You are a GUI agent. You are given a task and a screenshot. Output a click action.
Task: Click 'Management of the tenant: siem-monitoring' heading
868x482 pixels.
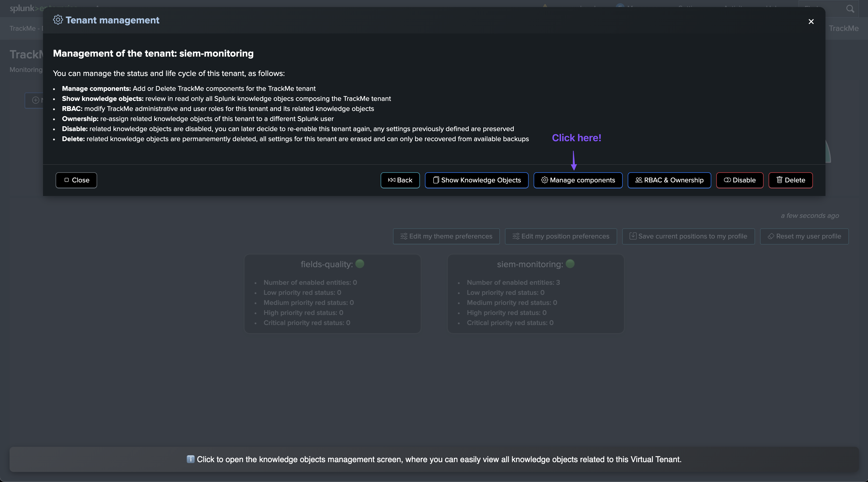[x=153, y=53]
